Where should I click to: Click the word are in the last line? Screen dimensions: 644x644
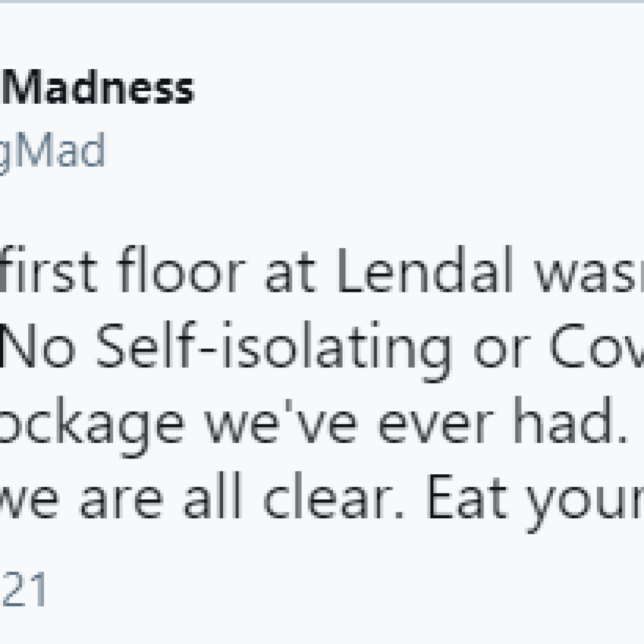coord(121,501)
